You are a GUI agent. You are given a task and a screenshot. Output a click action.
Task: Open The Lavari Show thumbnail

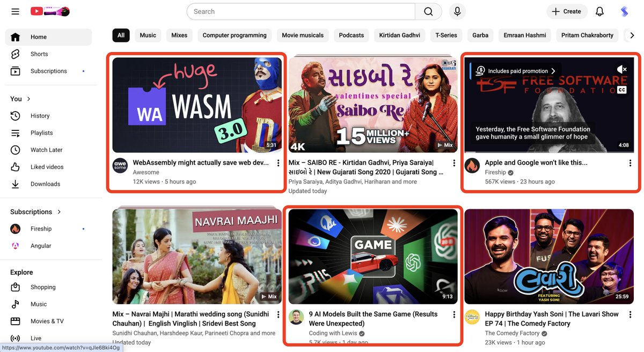[549, 256]
